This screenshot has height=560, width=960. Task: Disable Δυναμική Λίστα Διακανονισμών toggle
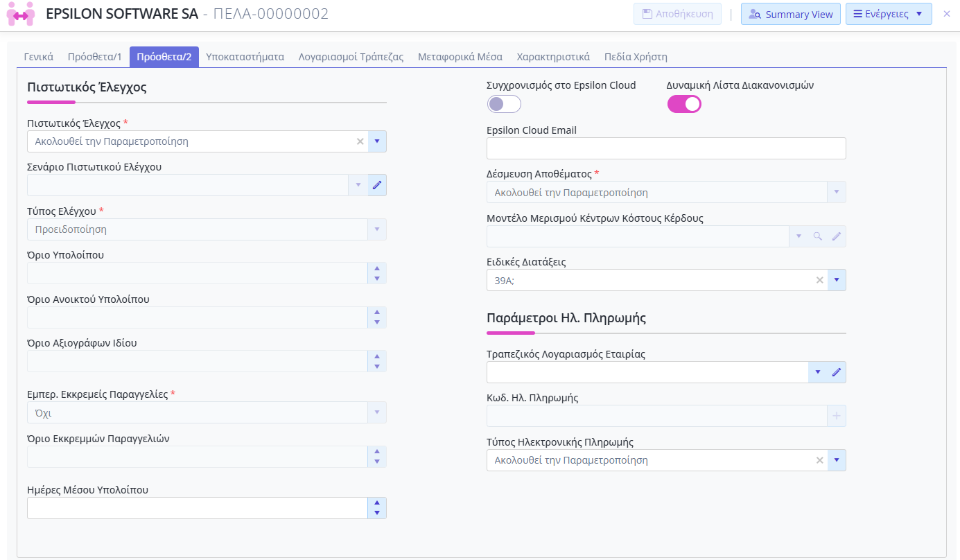(684, 105)
